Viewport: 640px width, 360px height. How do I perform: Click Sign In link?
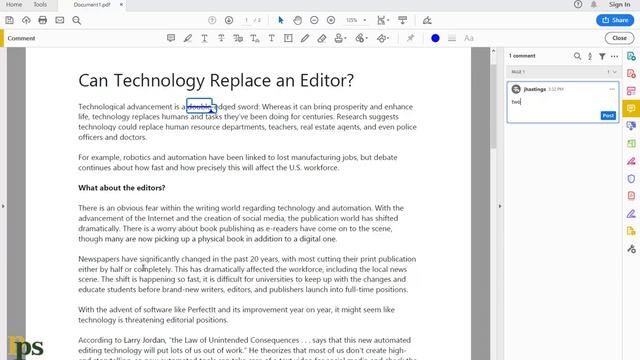pyautogui.click(x=619, y=4)
